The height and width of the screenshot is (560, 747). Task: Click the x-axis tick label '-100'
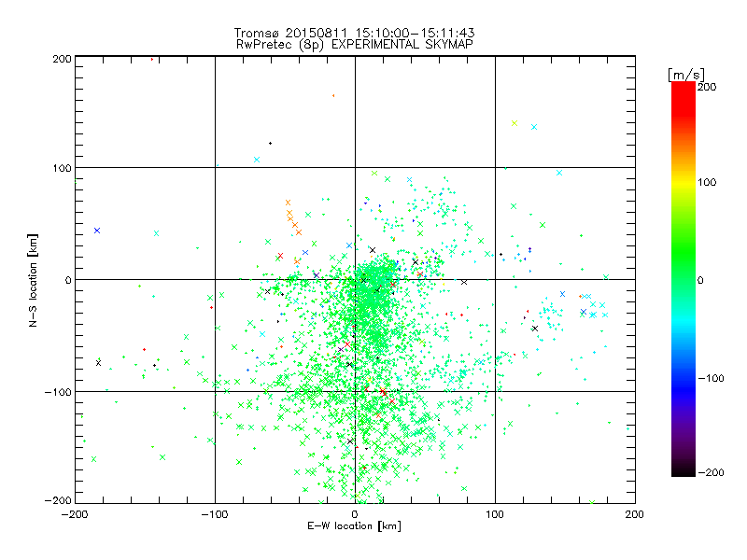pos(215,515)
